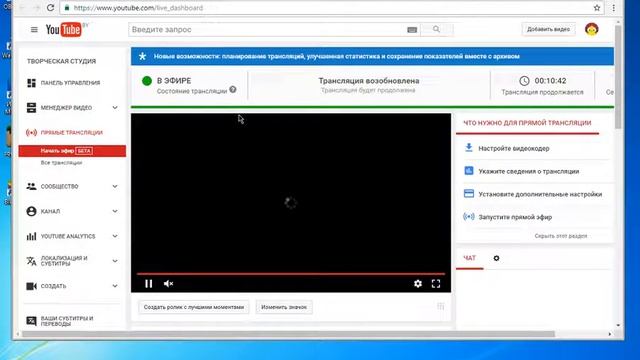Screen dimensions: 640x360
Task: Click the help question mark near Состояние трансляции
Action: pyautogui.click(x=233, y=90)
